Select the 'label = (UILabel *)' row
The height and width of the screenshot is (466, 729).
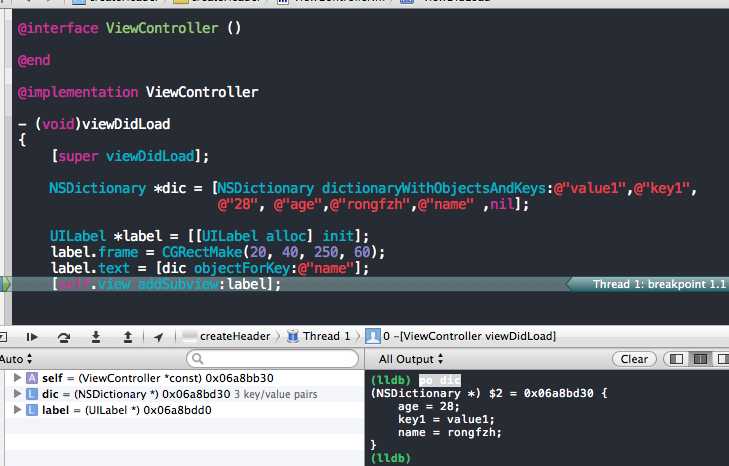[x=184, y=410]
